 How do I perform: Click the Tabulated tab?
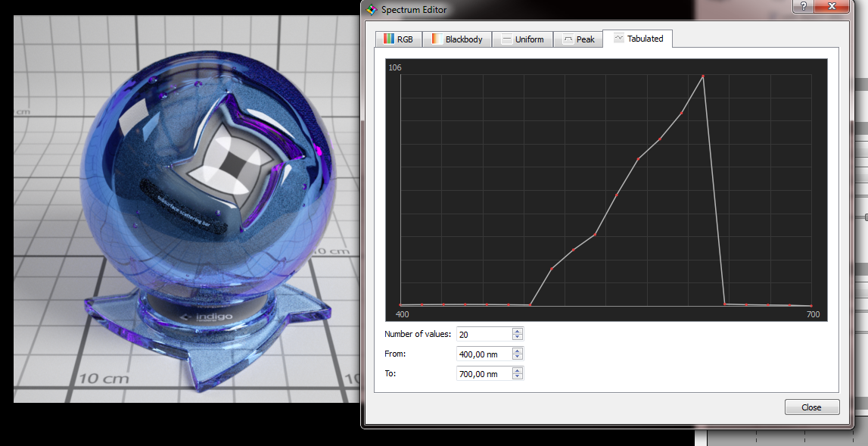[x=637, y=39]
